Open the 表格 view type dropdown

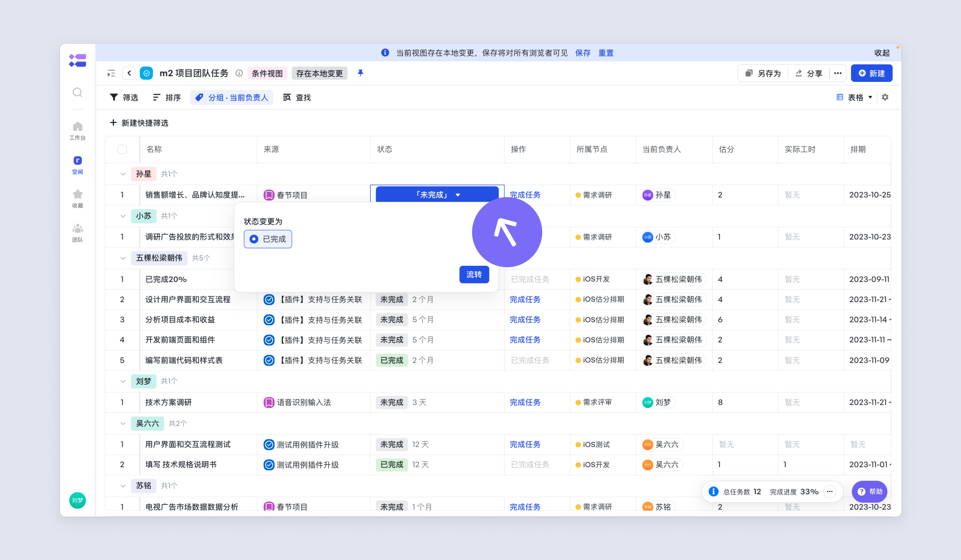[854, 97]
